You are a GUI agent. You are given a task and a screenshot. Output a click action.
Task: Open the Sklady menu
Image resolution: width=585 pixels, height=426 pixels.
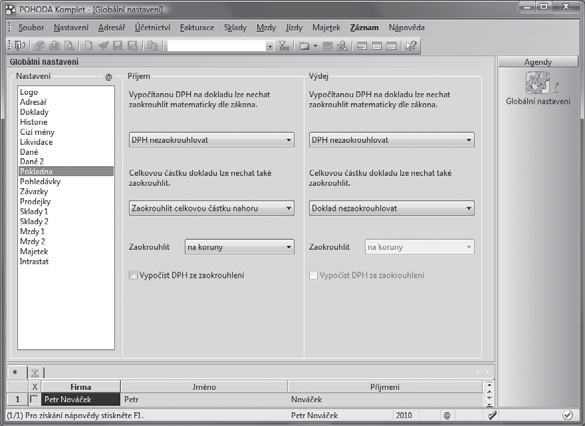click(235, 27)
